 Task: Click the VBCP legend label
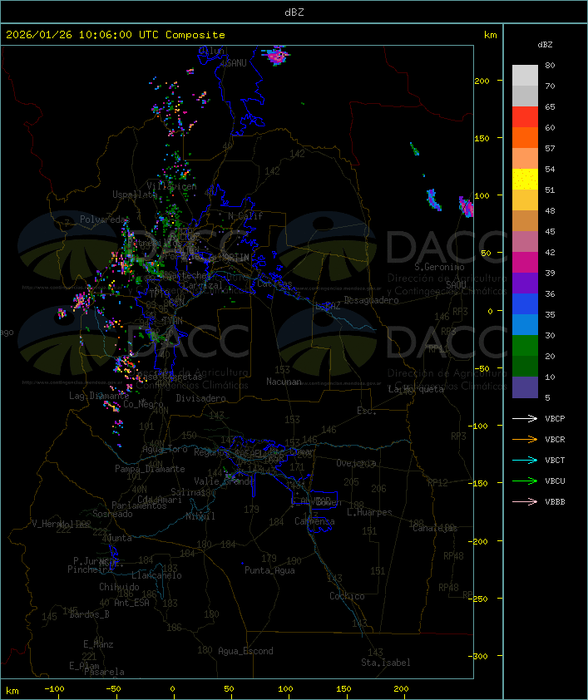pos(555,419)
